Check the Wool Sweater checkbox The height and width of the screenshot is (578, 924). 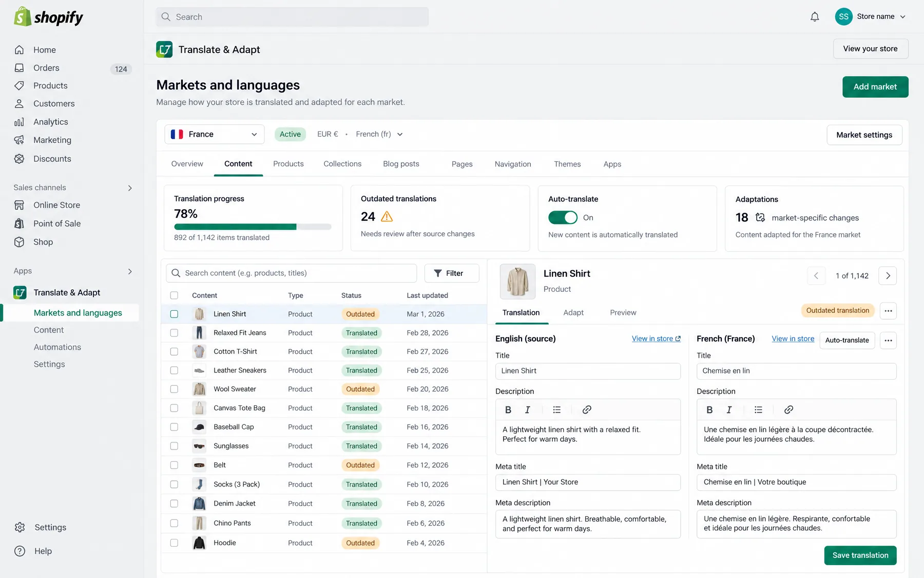(x=174, y=389)
